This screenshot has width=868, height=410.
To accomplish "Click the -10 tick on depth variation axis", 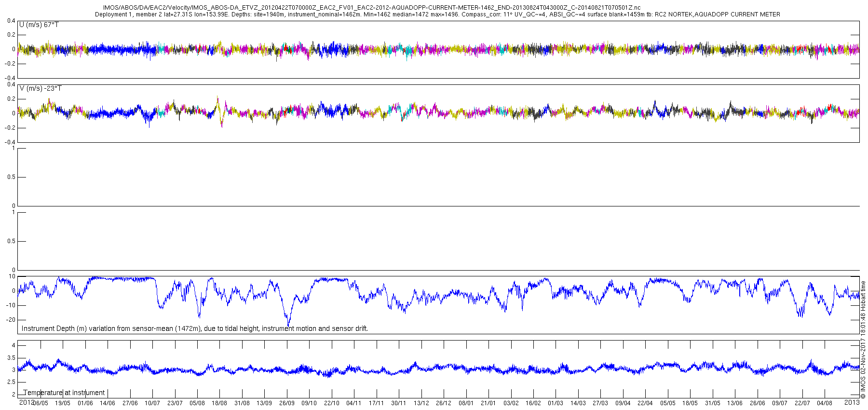I will tap(10, 305).
